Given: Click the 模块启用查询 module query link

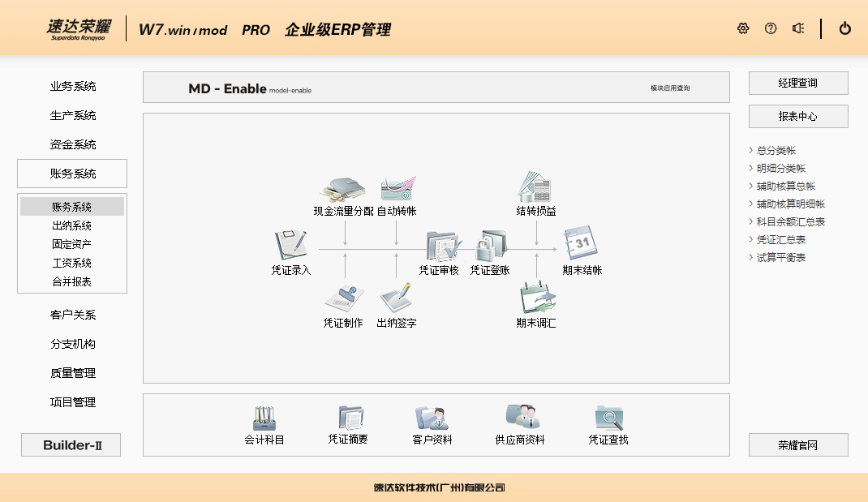Looking at the screenshot, I should tap(670, 88).
